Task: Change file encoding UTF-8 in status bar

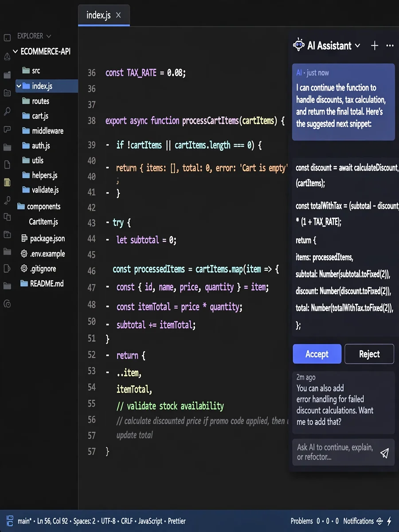Action: point(108,521)
